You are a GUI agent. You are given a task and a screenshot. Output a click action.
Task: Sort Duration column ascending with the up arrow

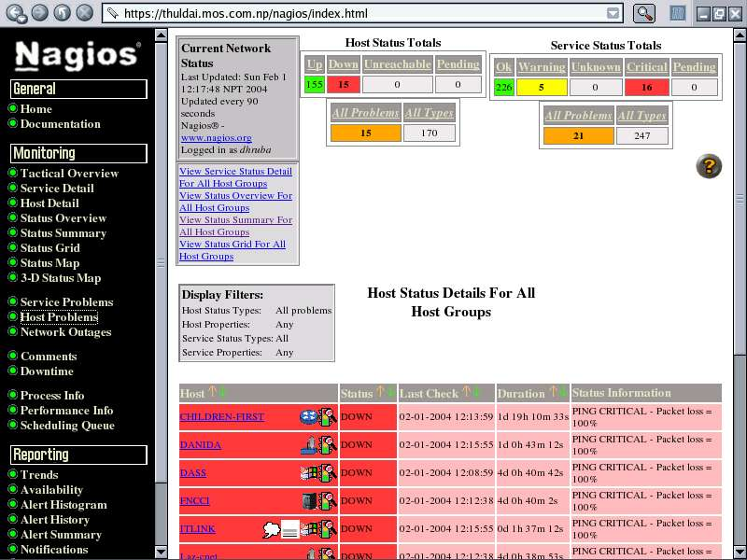pyautogui.click(x=553, y=392)
